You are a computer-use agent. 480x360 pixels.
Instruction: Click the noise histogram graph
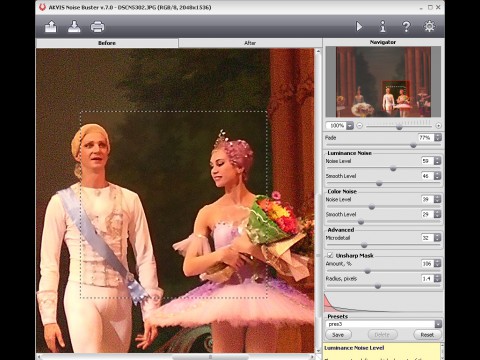(x=383, y=303)
